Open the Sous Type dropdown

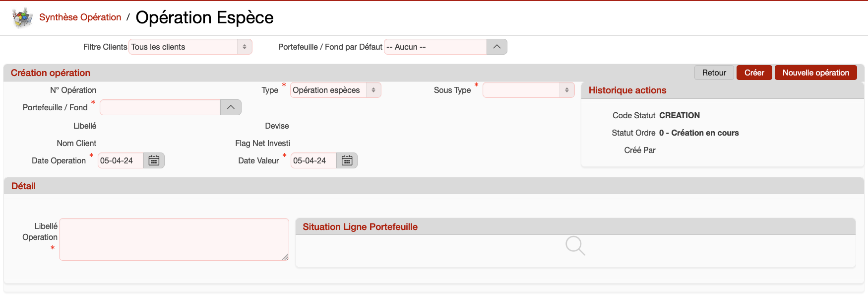pos(528,90)
